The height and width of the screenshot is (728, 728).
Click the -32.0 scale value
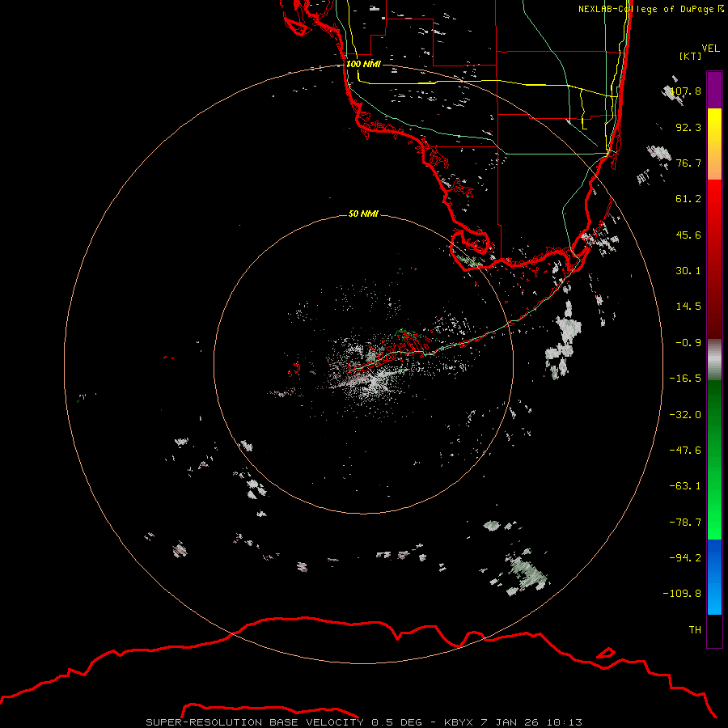click(x=685, y=415)
